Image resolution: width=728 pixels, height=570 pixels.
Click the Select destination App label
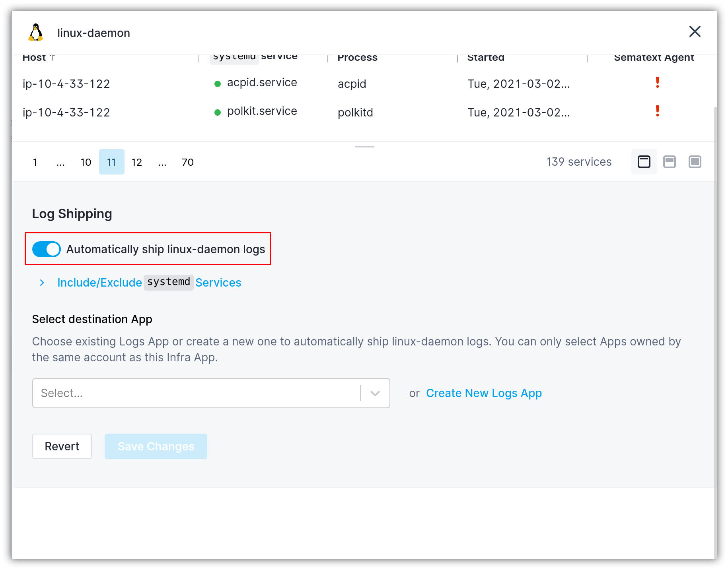click(x=92, y=319)
